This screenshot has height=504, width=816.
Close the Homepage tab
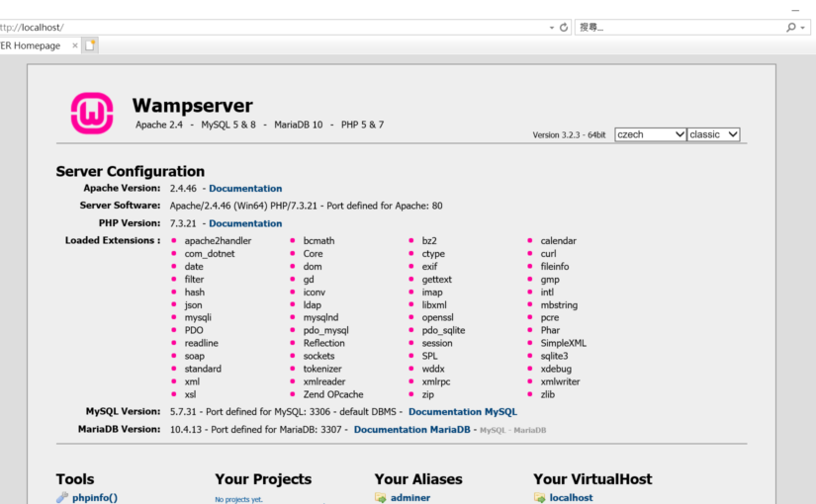pos(75,45)
